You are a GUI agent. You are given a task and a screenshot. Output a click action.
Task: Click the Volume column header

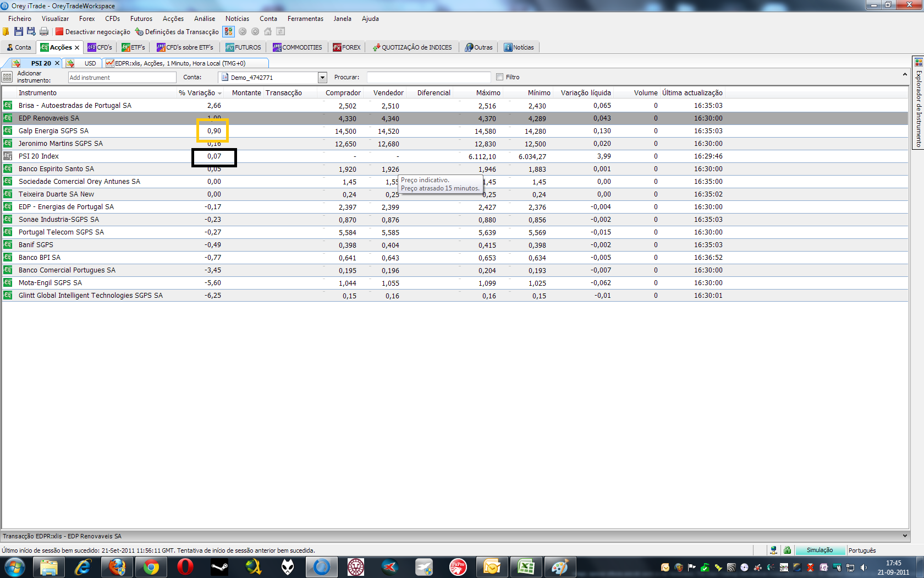coord(645,93)
